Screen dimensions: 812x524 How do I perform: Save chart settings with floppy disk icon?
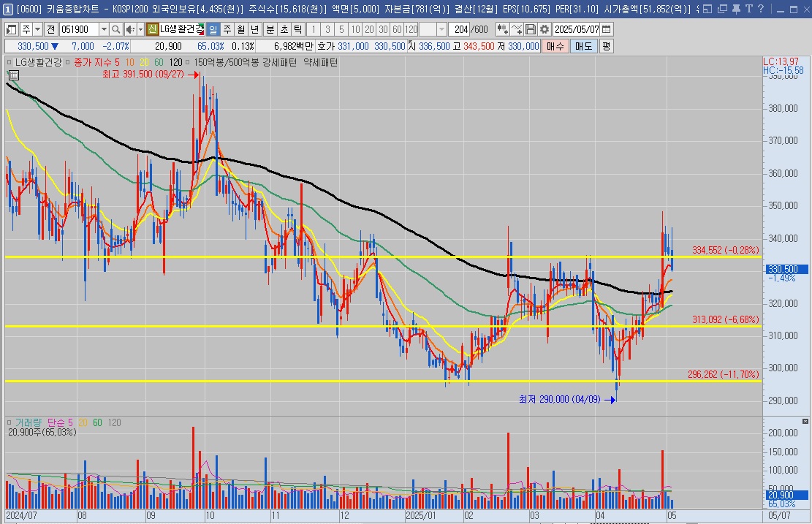531,29
